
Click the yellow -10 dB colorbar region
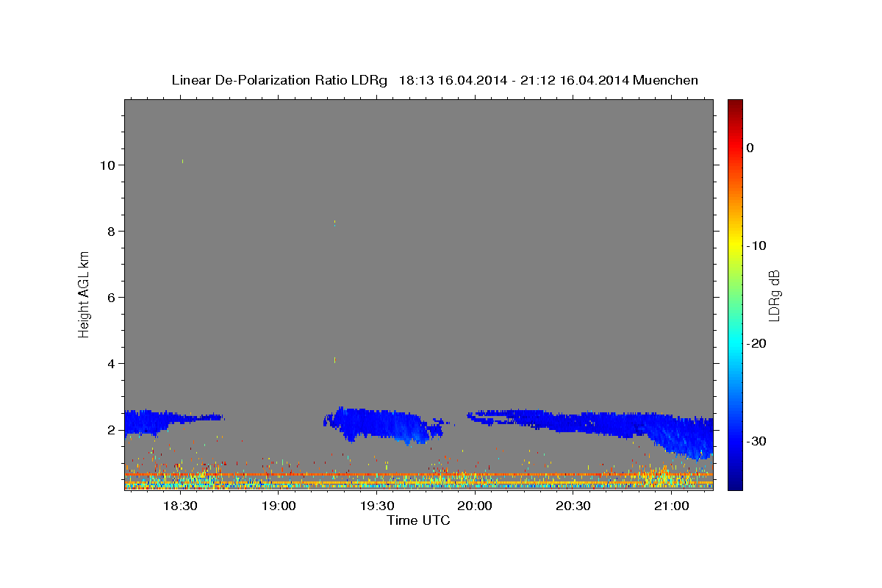point(735,245)
